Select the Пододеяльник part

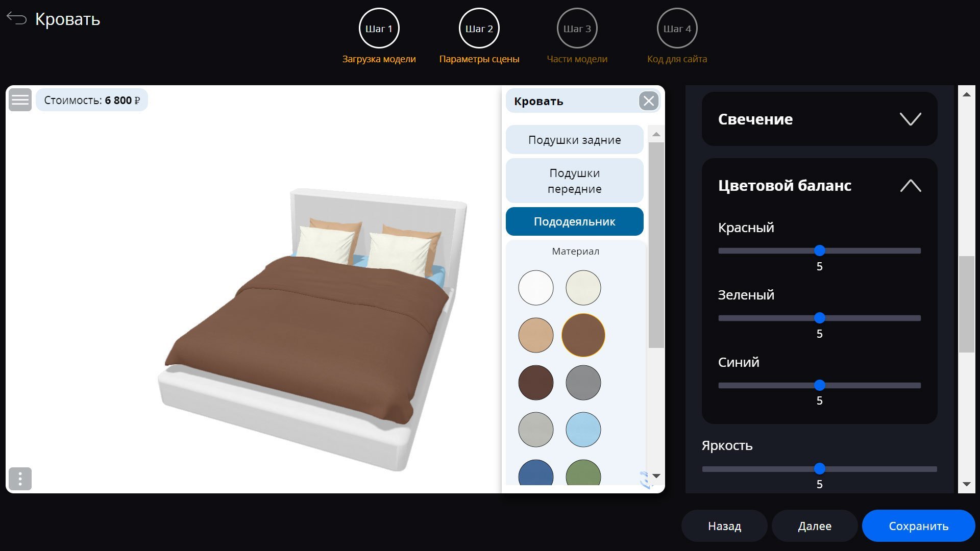tap(575, 221)
